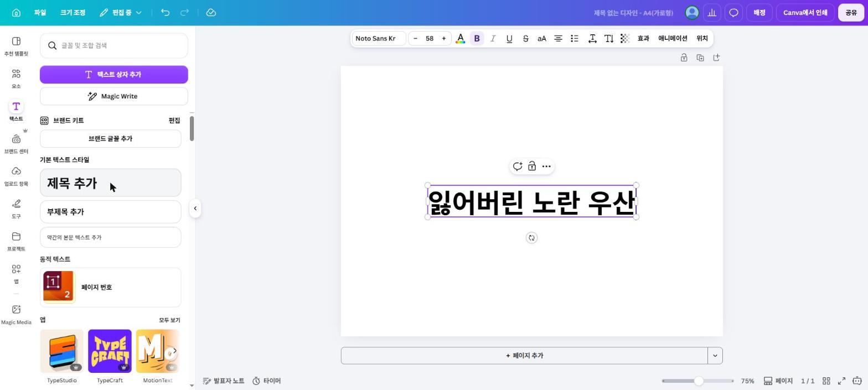Click the rotate handle below text
Image resolution: width=868 pixels, height=390 pixels.
click(x=531, y=238)
